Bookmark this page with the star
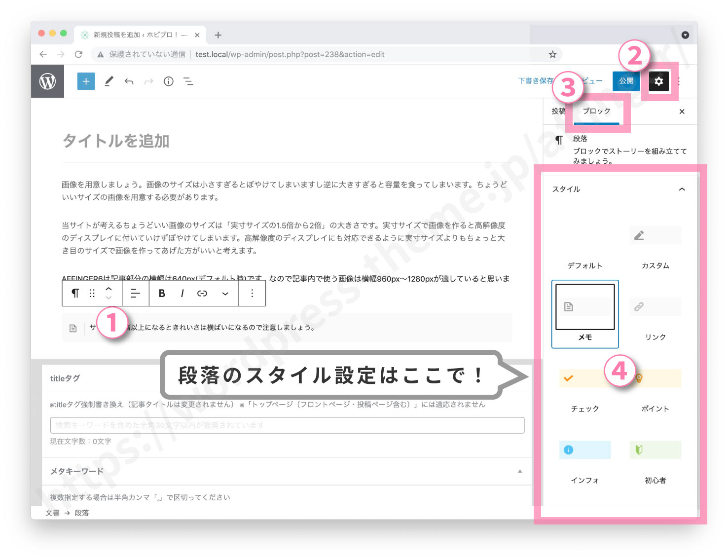 552,54
